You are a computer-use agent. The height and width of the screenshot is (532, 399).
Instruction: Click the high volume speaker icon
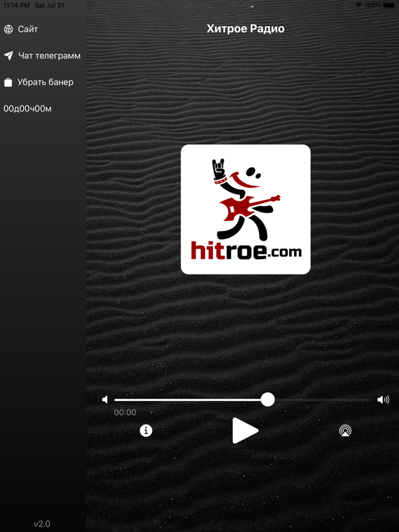coord(383,400)
